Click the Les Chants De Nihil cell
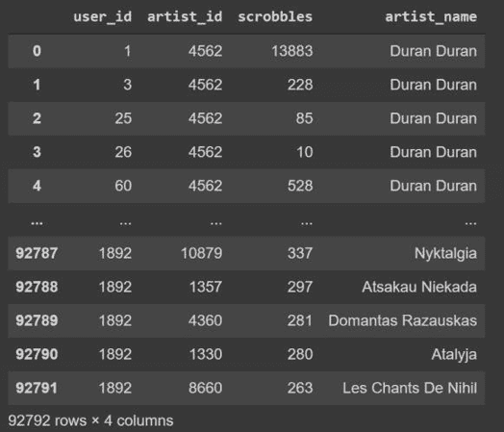This screenshot has height=432, width=504. coord(410,388)
